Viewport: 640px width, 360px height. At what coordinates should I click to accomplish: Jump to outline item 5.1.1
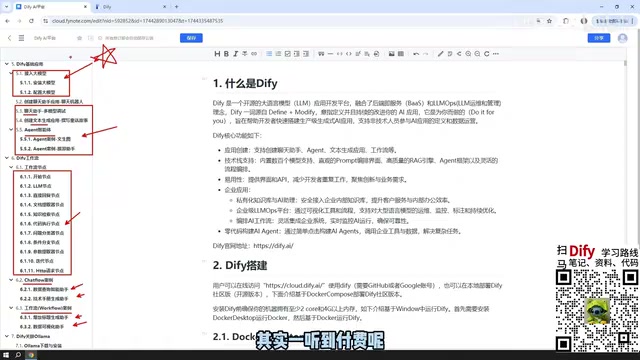[x=38, y=83]
